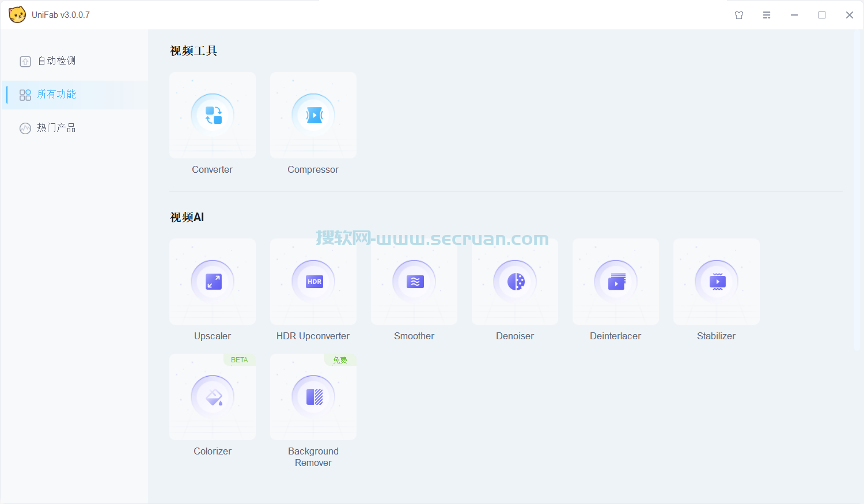Choose the Deinterlacer tool icon

coord(616,282)
